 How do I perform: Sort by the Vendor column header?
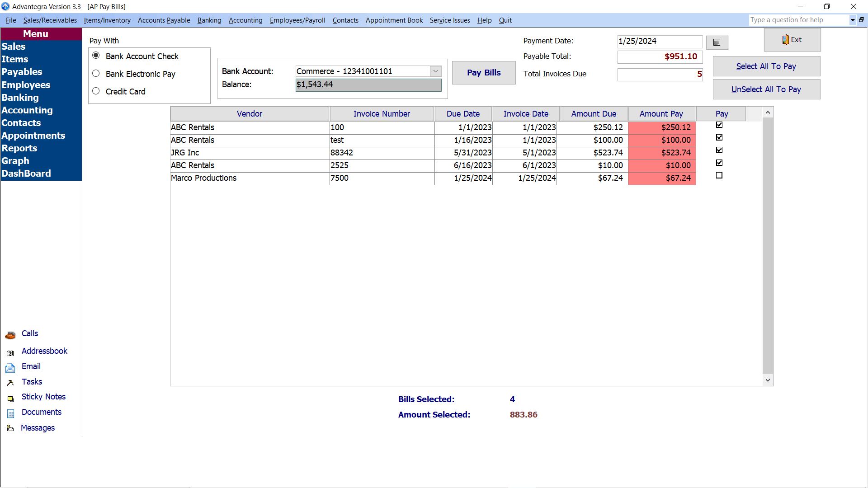pos(250,114)
